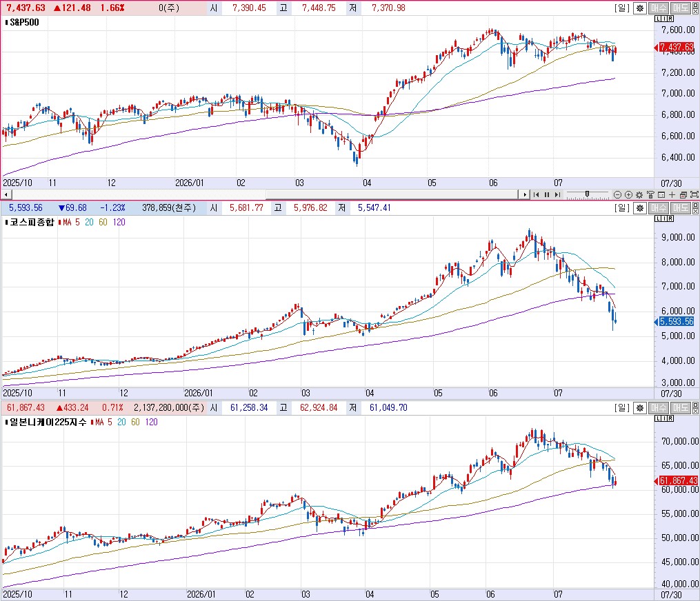Click S&P500 current price tag 7,437.63 on axis
The image size is (700, 601).
[x=677, y=47]
